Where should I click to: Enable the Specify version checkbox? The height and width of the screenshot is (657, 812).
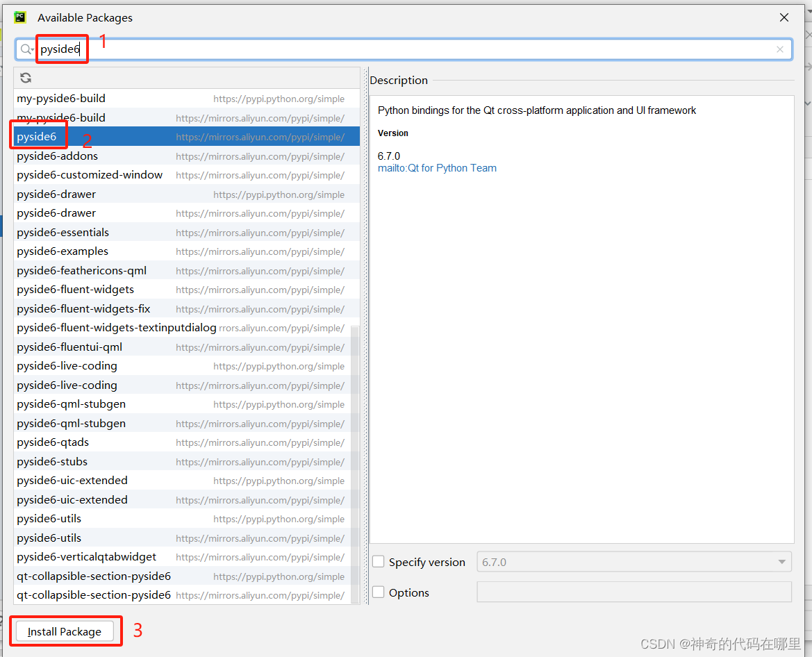tap(378, 561)
